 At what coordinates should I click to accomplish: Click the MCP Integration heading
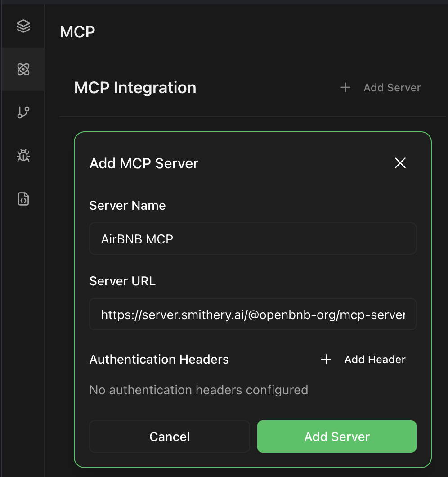(135, 87)
